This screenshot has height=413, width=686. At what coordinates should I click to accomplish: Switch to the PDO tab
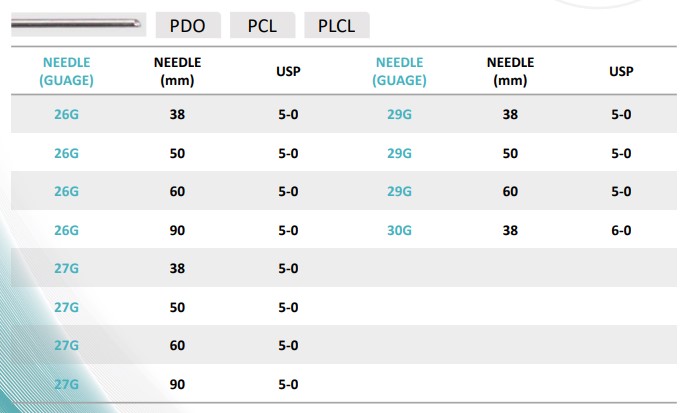(x=187, y=25)
